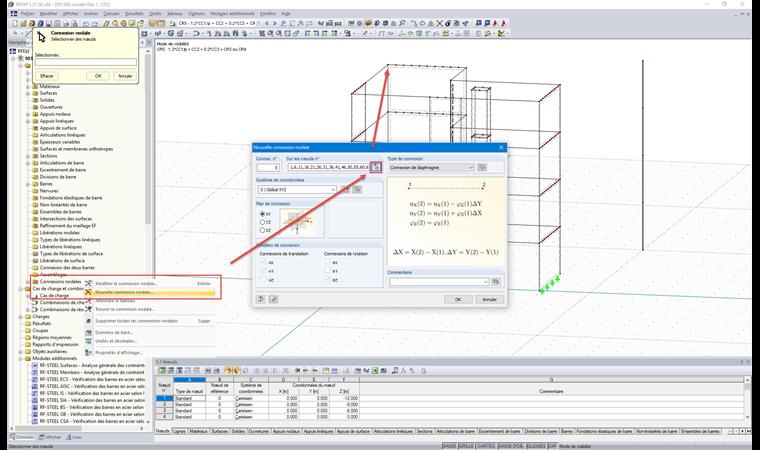
Task: Toggle the φx rotation connection checkbox
Action: pos(328,262)
